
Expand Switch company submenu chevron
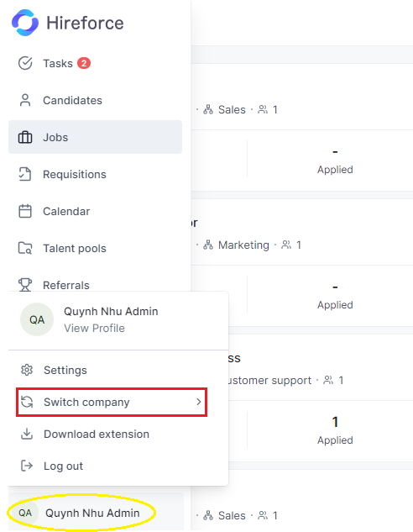point(199,402)
